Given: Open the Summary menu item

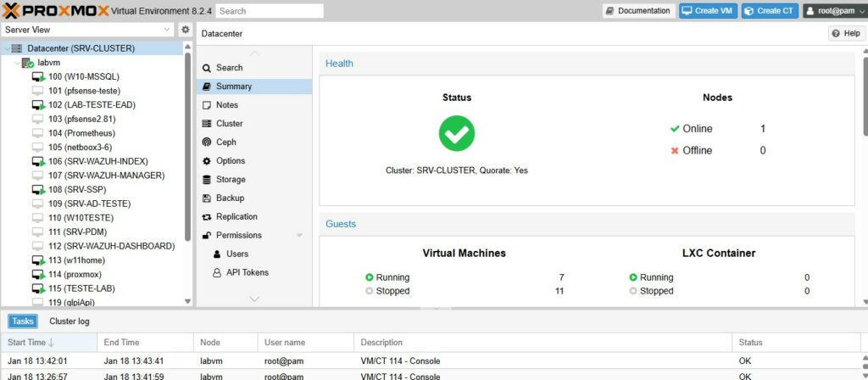Looking at the screenshot, I should [x=254, y=87].
